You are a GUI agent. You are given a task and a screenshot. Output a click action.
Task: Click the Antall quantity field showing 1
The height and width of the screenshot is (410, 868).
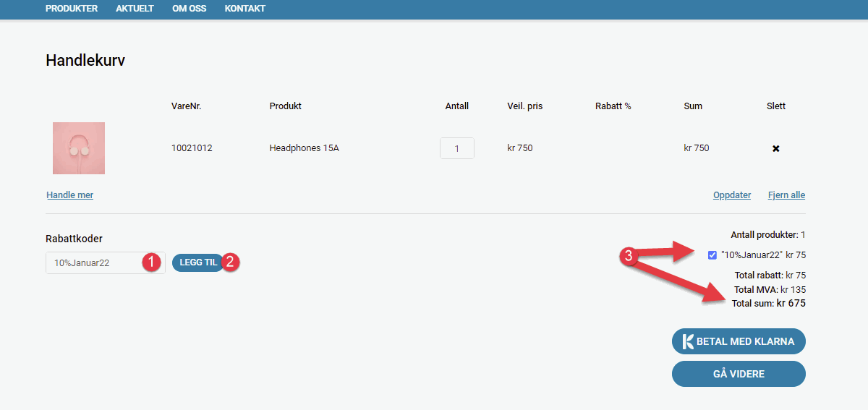coord(457,148)
